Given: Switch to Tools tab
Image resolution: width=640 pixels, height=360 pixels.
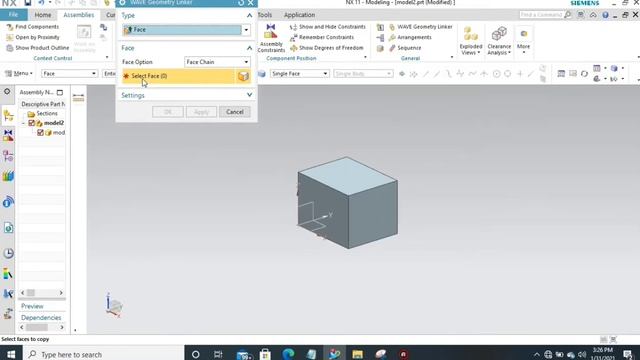Looking at the screenshot, I should (x=264, y=15).
